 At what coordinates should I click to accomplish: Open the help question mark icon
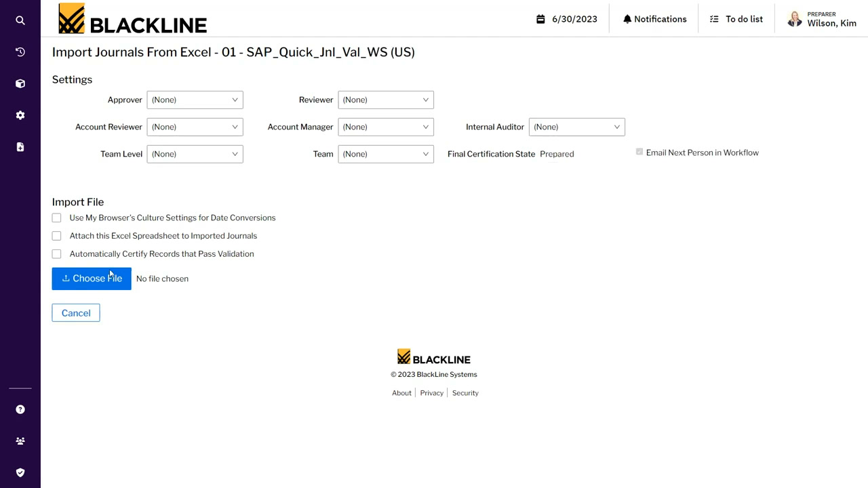click(20, 409)
